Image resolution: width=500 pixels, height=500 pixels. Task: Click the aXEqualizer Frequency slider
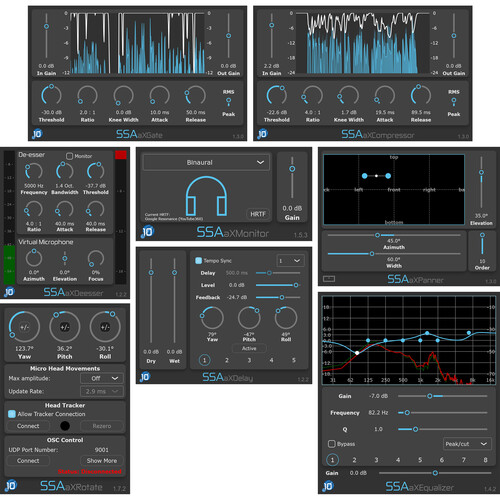pyautogui.click(x=443, y=413)
